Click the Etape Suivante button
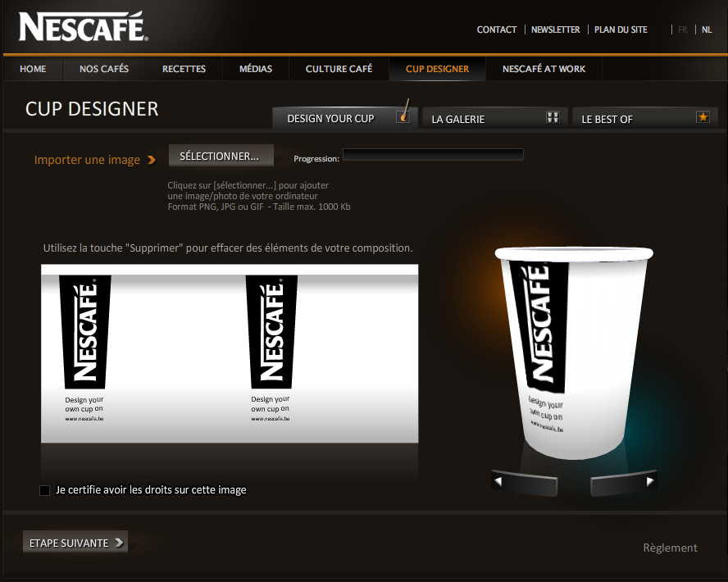This screenshot has width=728, height=582. (x=75, y=542)
